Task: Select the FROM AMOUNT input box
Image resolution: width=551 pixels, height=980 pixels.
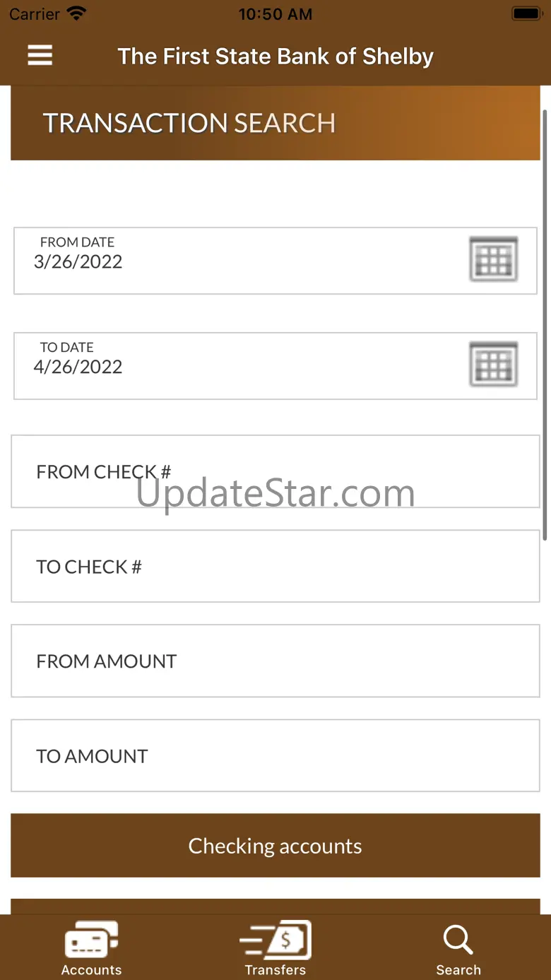Action: [x=275, y=661]
